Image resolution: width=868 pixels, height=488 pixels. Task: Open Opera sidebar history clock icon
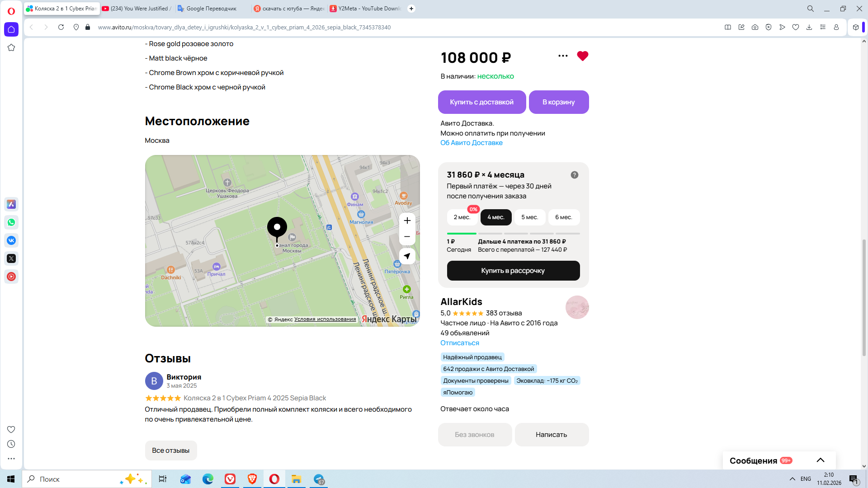11,444
